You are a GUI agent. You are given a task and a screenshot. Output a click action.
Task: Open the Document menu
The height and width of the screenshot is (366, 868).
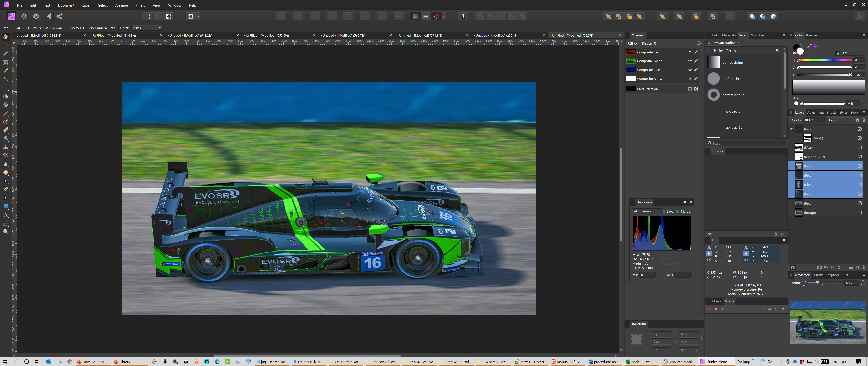66,5
